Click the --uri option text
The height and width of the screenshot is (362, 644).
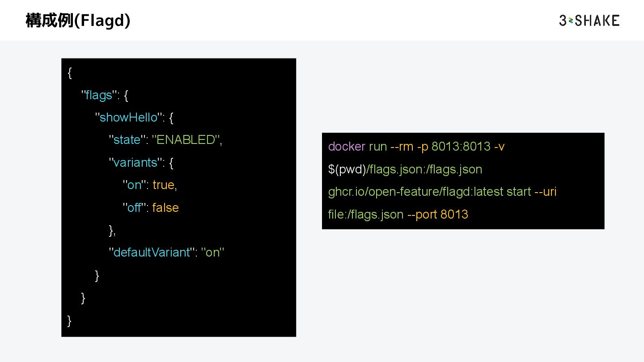tap(545, 192)
